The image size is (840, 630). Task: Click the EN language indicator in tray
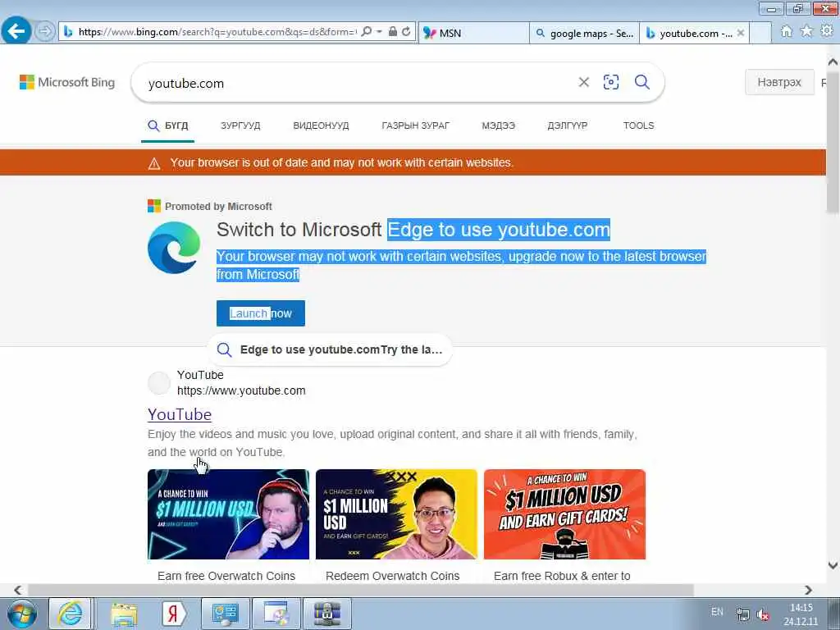pos(717,612)
